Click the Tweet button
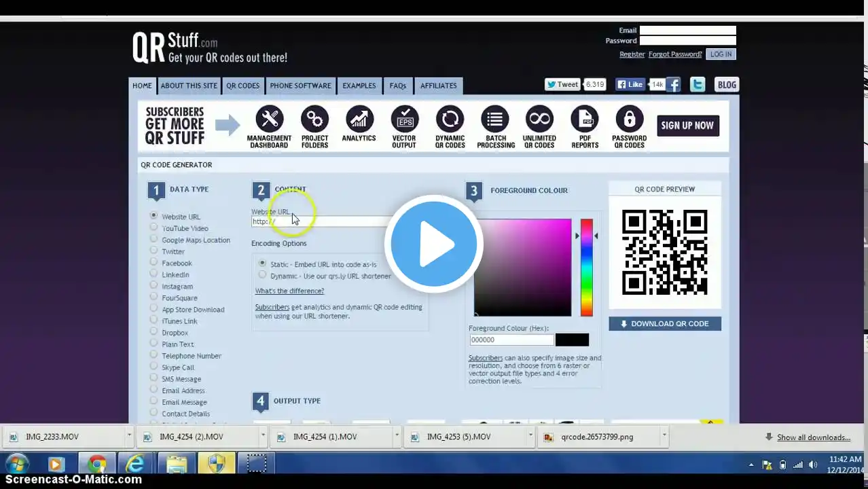 pos(562,84)
